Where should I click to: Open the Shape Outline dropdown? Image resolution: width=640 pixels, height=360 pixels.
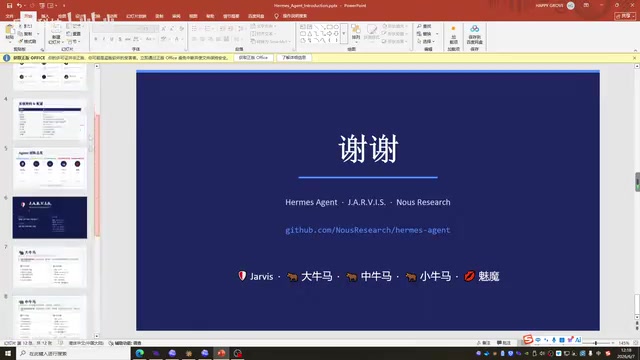click(x=395, y=34)
